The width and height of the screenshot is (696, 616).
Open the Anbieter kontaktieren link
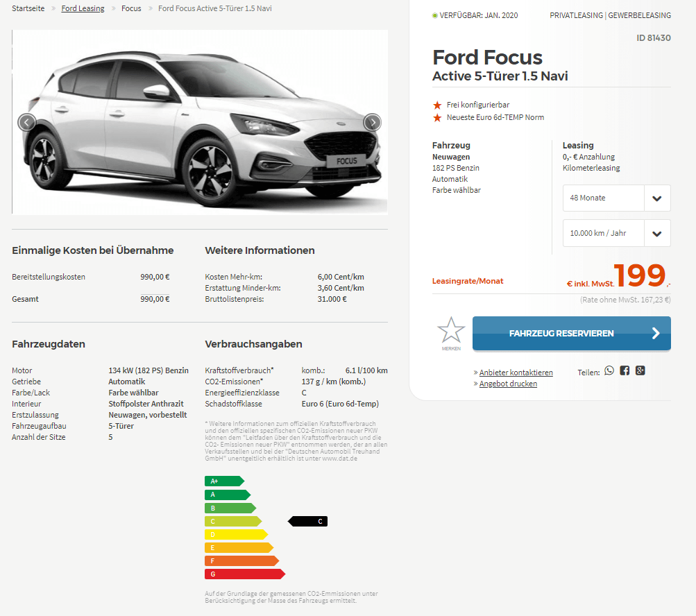point(516,373)
